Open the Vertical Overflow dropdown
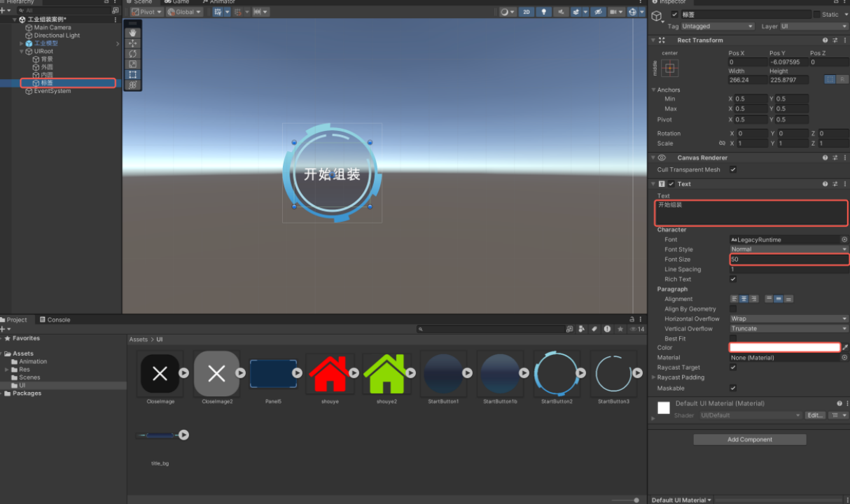Screen dimensions: 850x504 [x=788, y=328]
